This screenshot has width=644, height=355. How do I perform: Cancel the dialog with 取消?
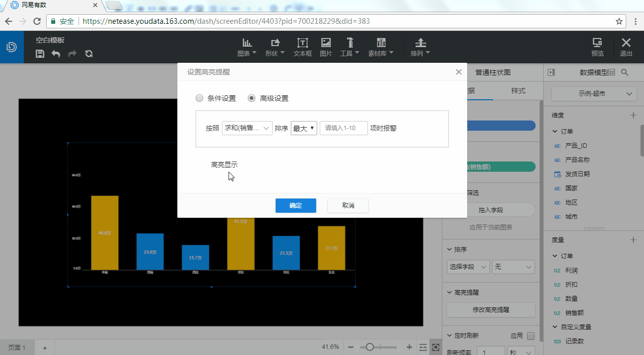tap(348, 206)
